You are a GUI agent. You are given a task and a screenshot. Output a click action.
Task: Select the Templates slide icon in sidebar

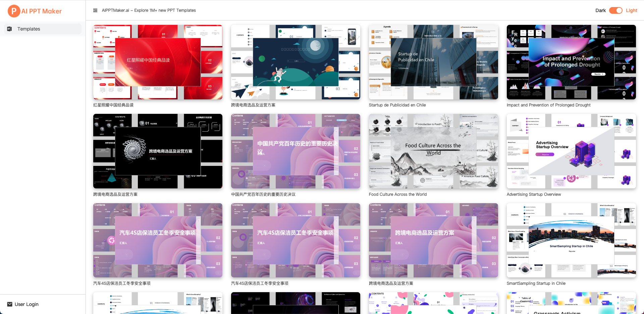pyautogui.click(x=10, y=29)
